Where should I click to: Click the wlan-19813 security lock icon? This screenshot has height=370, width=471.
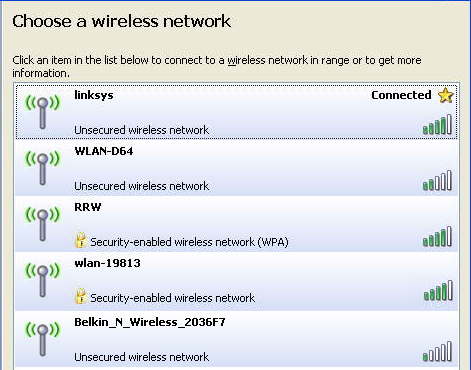pos(80,296)
